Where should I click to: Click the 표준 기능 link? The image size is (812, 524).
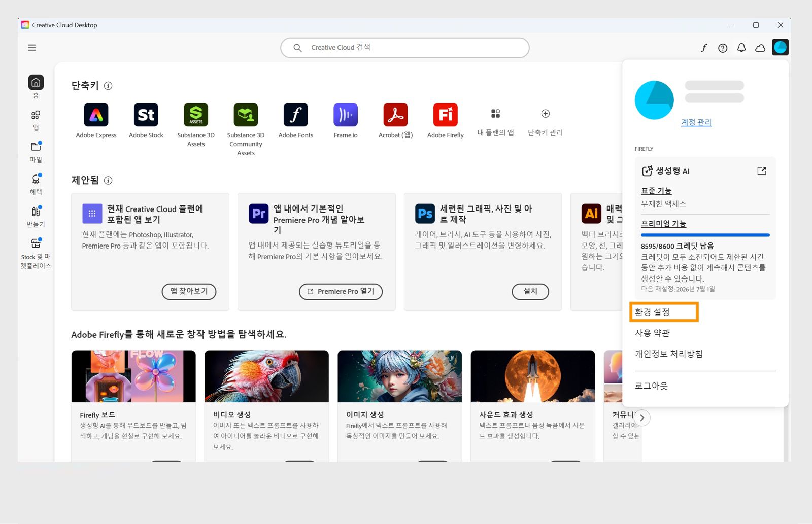656,191
